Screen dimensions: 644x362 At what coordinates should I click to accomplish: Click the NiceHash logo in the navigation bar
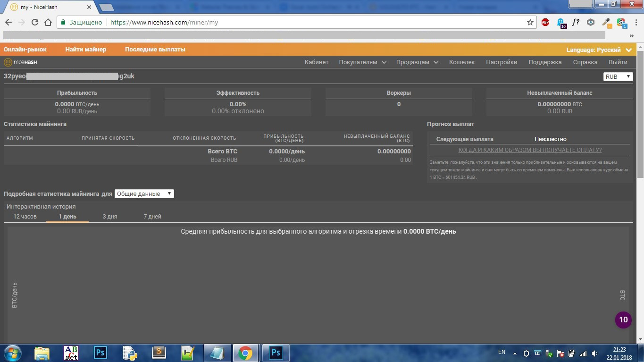[x=20, y=62]
